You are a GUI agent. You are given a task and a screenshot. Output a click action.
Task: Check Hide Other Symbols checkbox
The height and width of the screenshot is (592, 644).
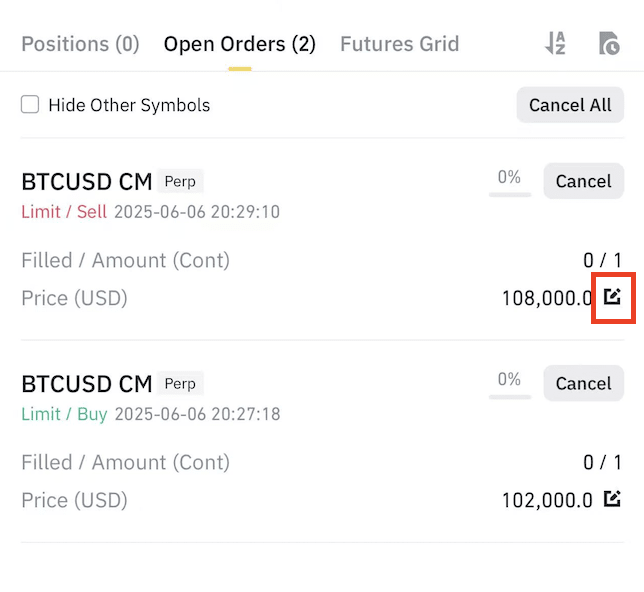click(x=31, y=105)
